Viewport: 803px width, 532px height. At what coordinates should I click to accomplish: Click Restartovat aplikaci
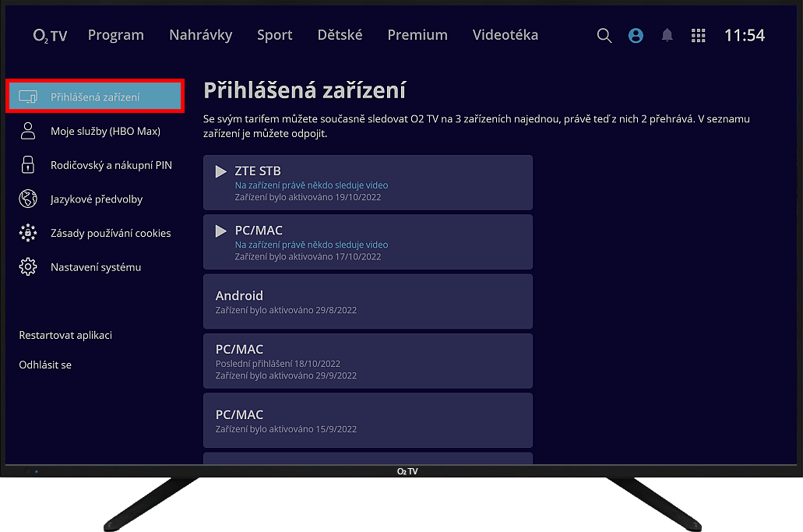(x=65, y=335)
